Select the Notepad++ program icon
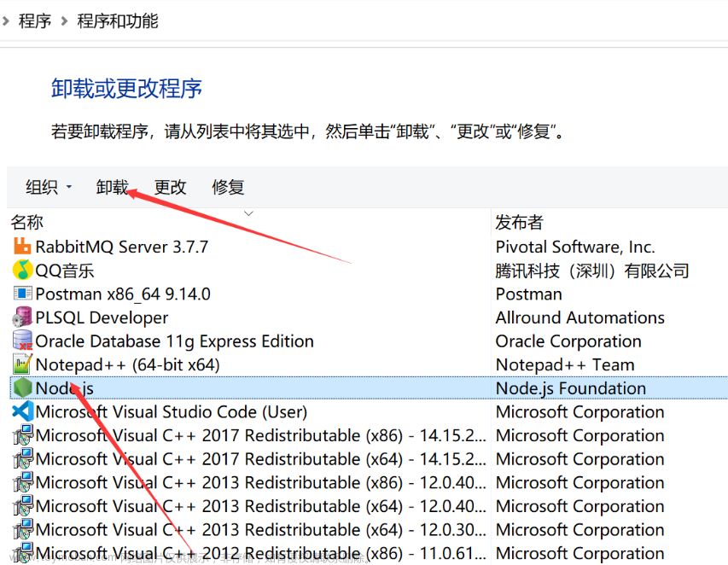Viewport: 728px width, 565px height. 22,365
